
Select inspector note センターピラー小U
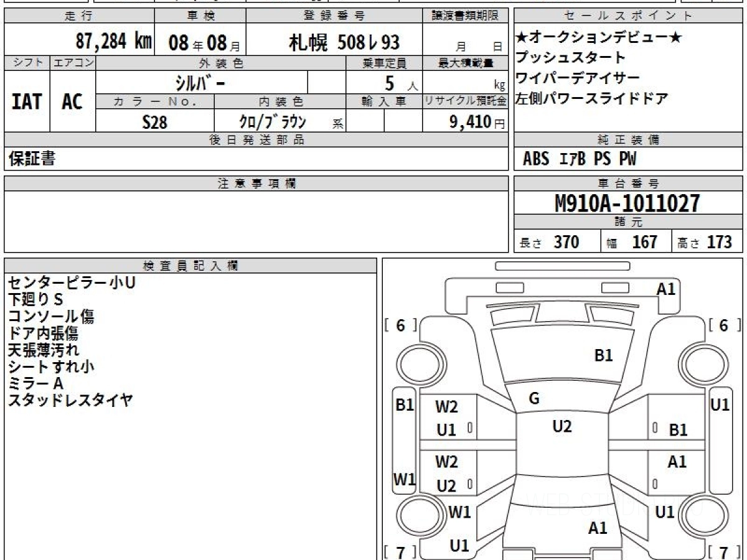tap(72, 282)
